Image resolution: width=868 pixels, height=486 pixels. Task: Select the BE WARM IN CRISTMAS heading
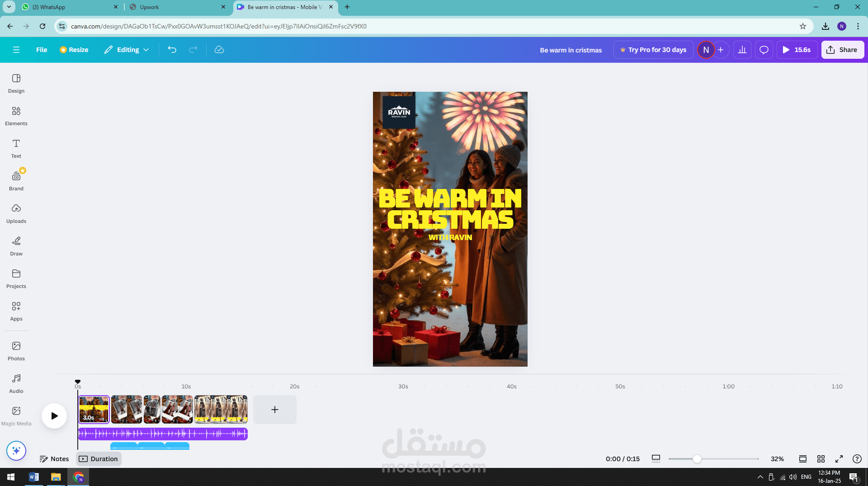tap(450, 209)
